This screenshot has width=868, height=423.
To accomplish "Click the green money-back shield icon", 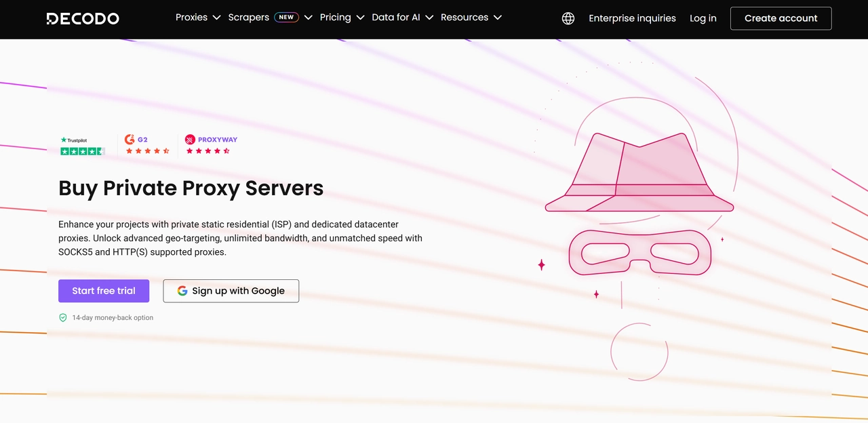I will point(62,317).
